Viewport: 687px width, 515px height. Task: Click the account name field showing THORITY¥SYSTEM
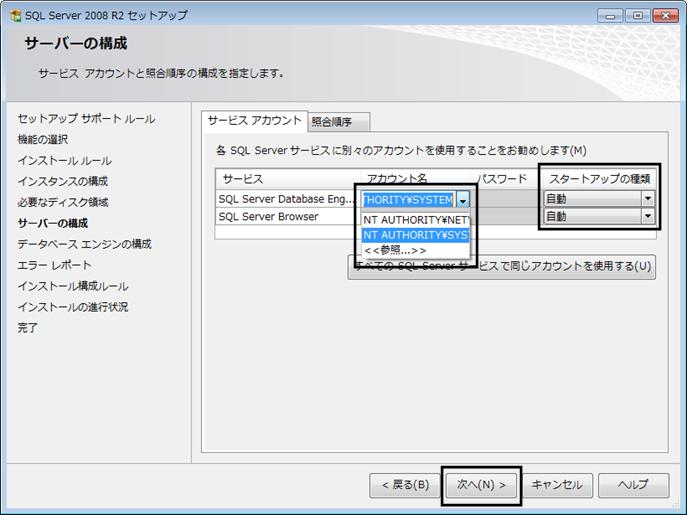click(408, 200)
